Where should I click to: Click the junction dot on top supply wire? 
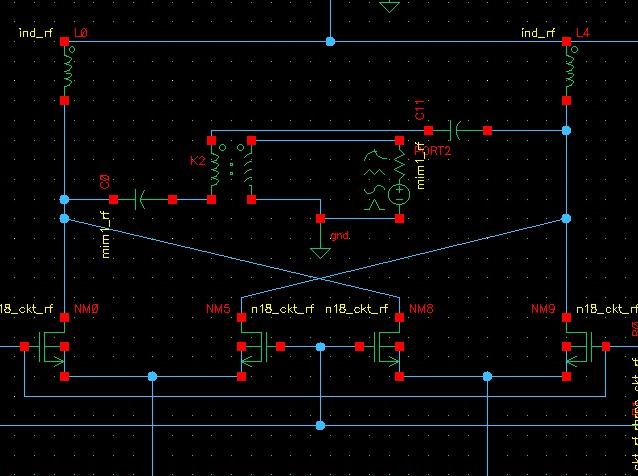pos(330,41)
